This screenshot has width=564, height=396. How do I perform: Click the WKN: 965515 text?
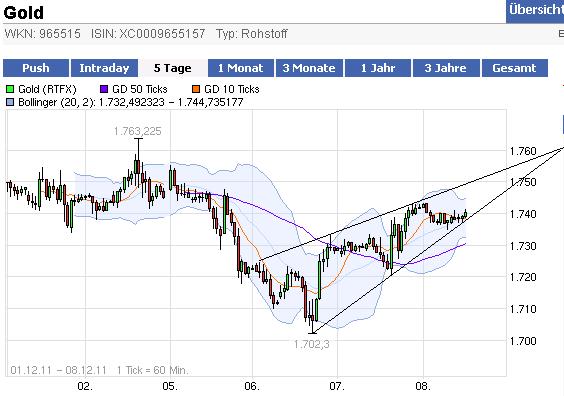pyautogui.click(x=42, y=34)
